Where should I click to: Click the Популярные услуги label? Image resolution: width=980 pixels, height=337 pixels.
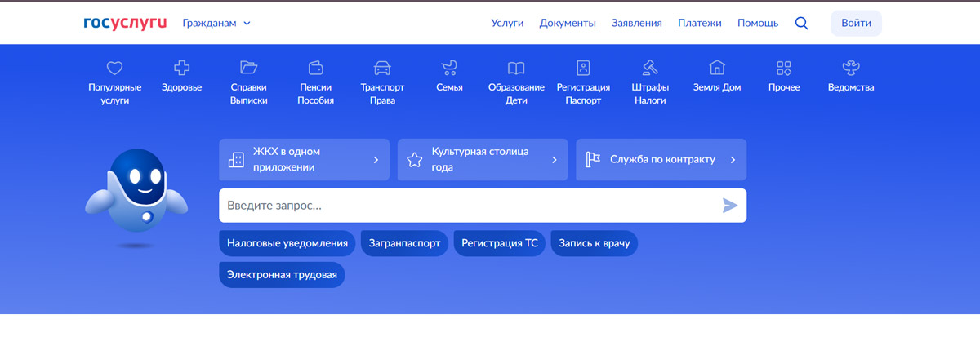(x=115, y=94)
